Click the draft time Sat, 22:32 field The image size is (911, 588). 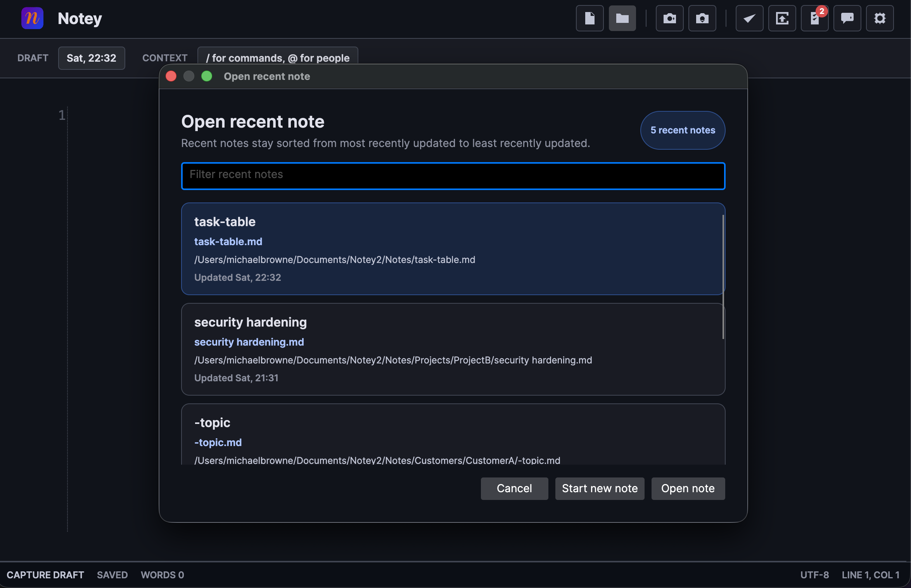point(92,58)
